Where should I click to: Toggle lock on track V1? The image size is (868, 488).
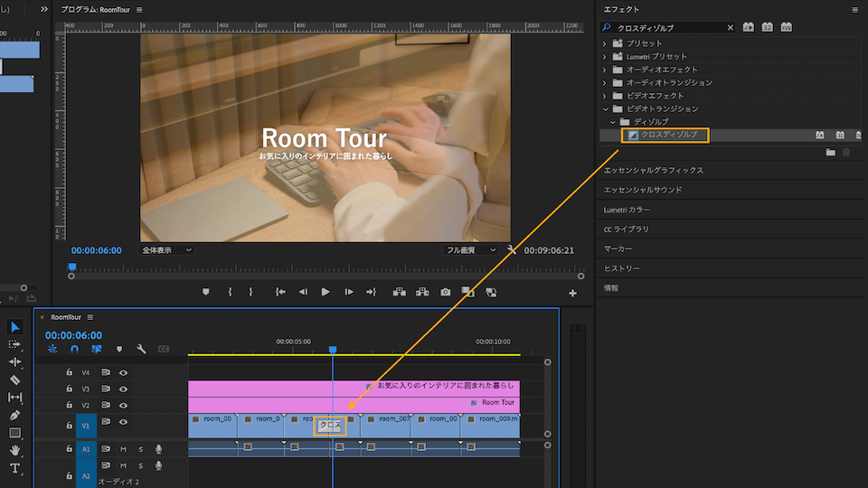(x=69, y=423)
